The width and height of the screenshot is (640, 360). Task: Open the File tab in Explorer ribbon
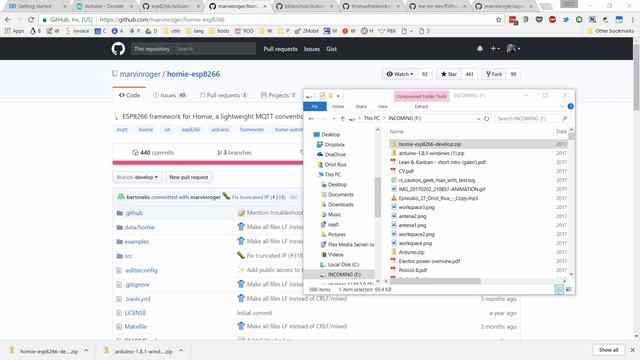click(x=315, y=107)
